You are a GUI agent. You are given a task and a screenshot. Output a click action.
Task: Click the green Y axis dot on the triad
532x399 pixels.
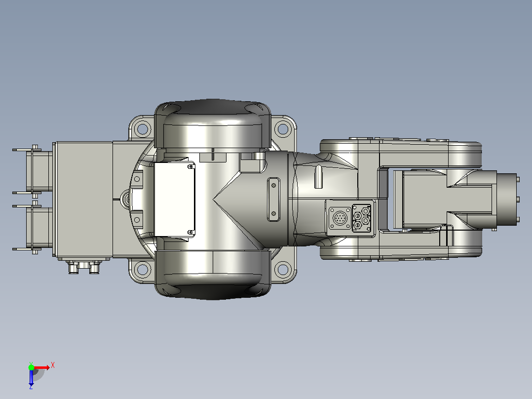tap(31, 367)
